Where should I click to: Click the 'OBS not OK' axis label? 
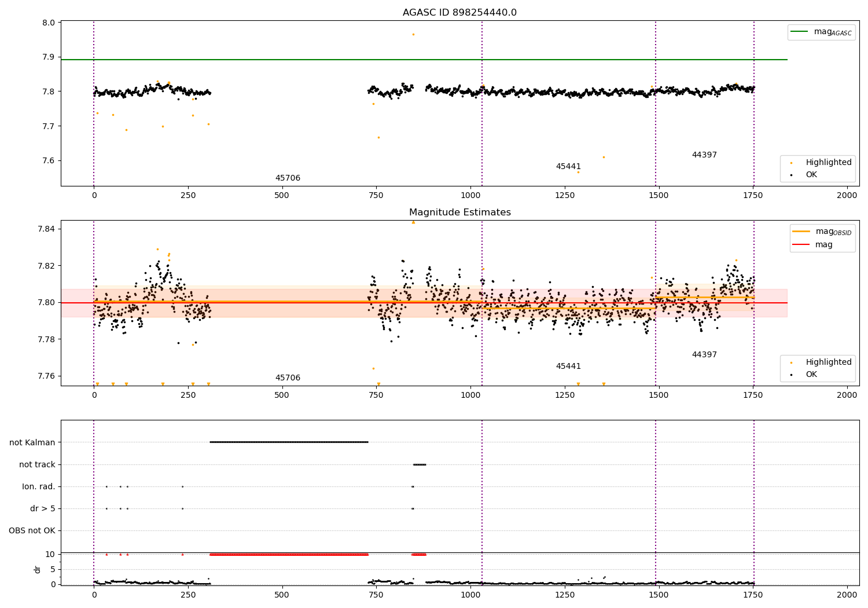tap(32, 530)
